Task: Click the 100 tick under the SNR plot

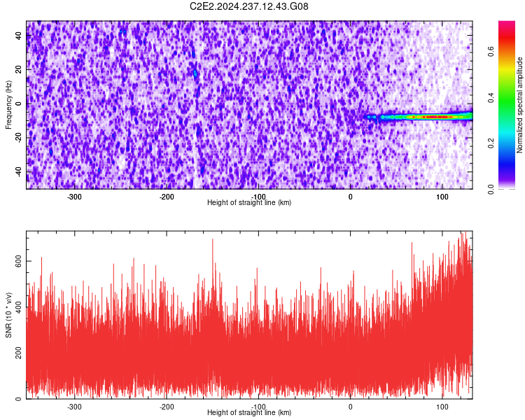Action: (442, 407)
